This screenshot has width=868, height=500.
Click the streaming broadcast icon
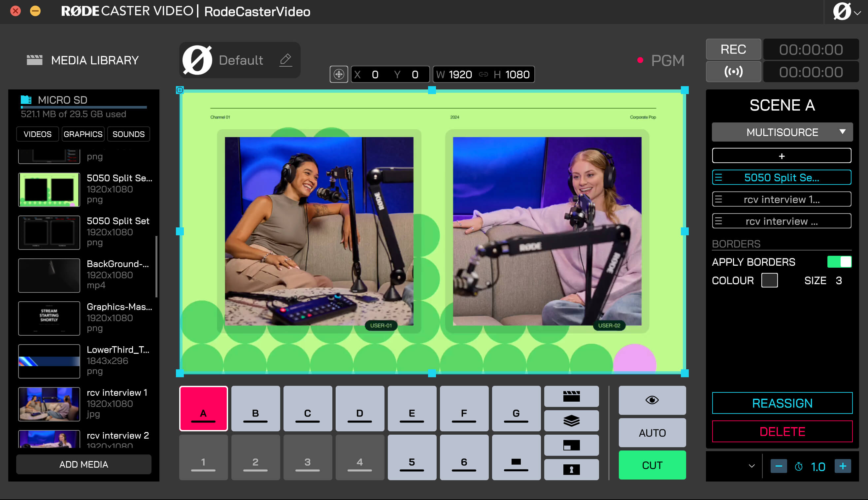pyautogui.click(x=733, y=72)
